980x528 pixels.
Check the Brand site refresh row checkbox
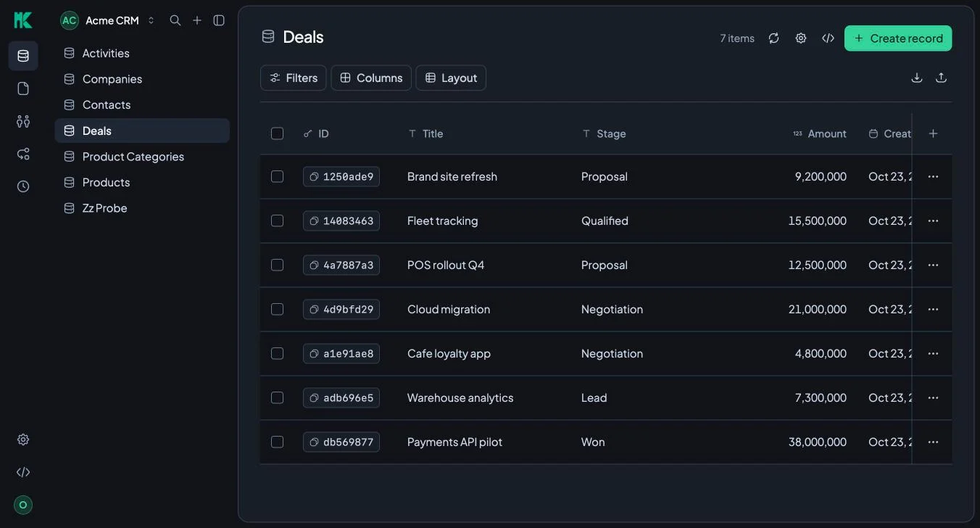click(x=277, y=176)
